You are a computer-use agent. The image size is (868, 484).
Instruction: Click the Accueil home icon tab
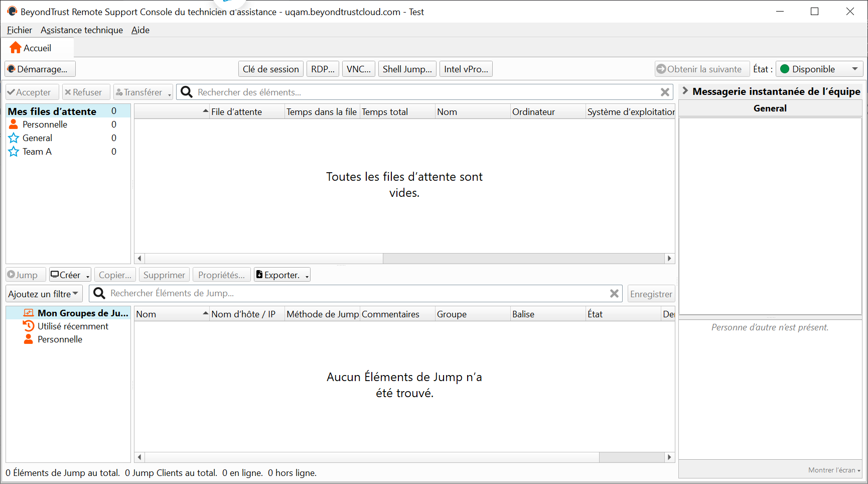(31, 48)
